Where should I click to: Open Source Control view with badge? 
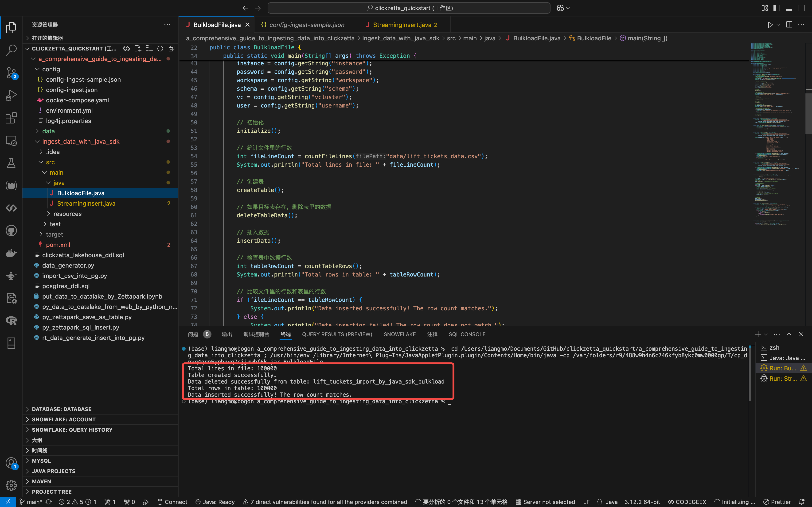(11, 73)
